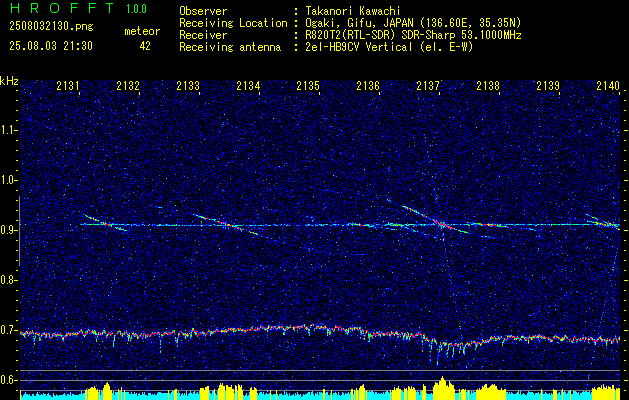Image resolution: width=629 pixels, height=400 pixels.
Task: Click the file name 2508032130.png
Action: point(51,27)
